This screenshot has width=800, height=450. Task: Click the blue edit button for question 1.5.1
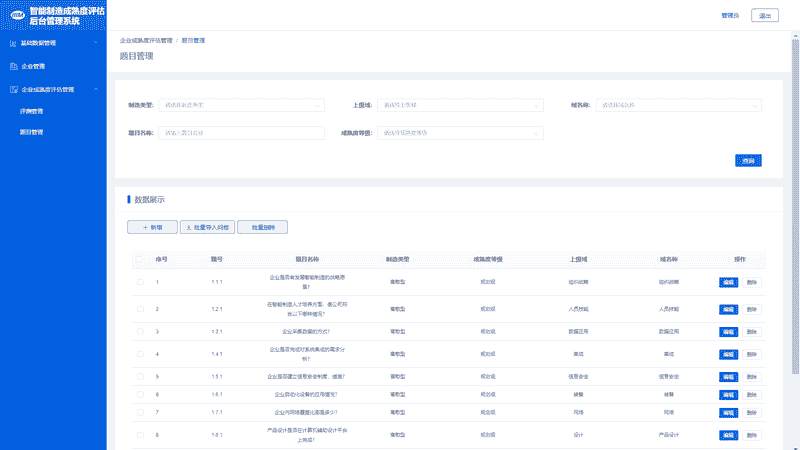[x=729, y=377]
